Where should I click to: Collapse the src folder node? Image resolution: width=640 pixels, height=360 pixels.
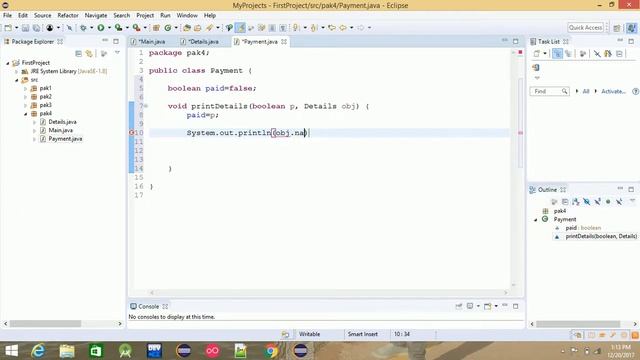(16, 80)
